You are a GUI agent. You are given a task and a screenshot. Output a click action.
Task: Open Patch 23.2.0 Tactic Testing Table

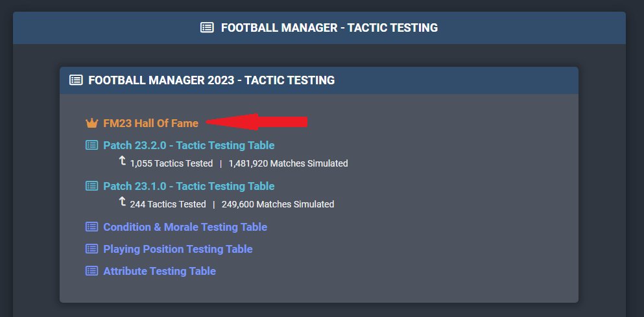pos(189,145)
